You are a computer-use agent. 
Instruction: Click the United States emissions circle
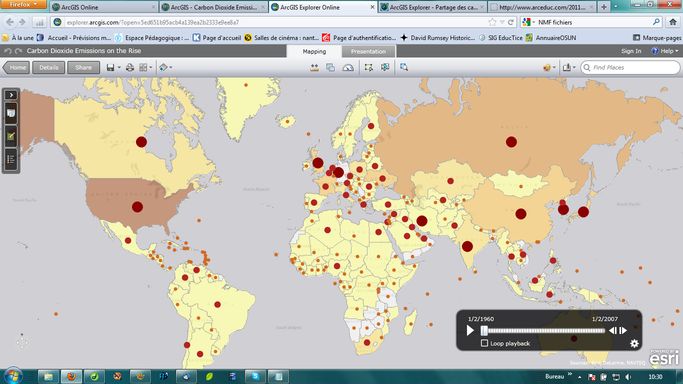[137, 207]
